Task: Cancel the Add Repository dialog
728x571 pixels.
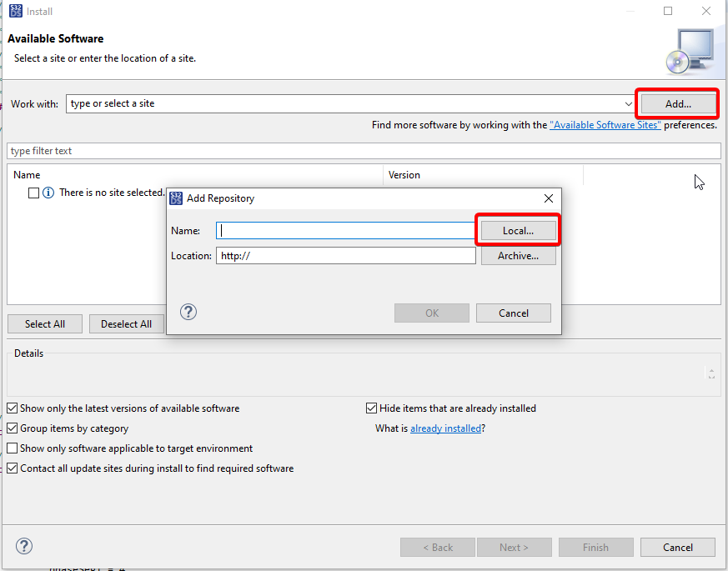Action: [513, 312]
